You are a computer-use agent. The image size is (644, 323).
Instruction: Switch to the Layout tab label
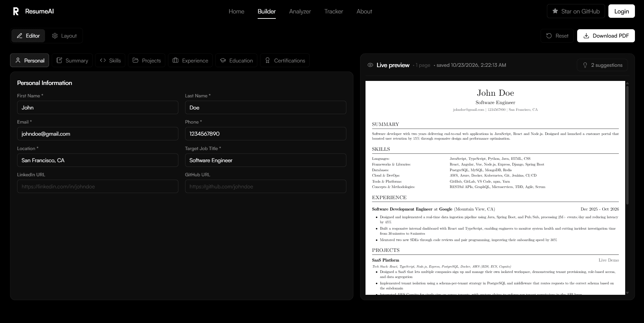coord(69,36)
